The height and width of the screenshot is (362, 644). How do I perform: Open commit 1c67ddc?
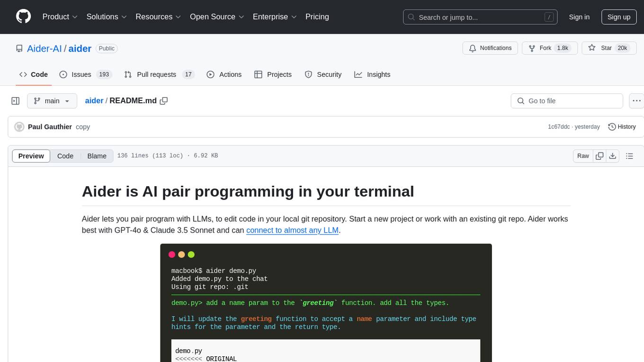[x=559, y=127]
